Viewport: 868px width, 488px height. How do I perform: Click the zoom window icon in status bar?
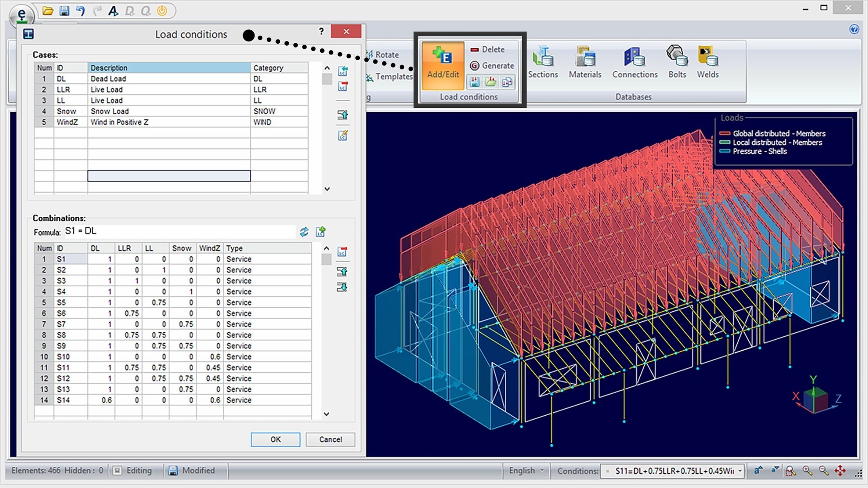tap(790, 471)
